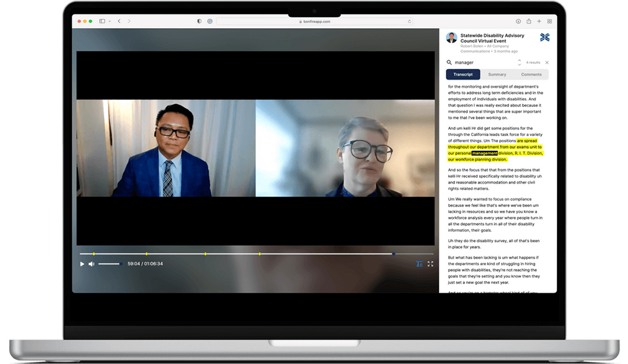Show the Safari tab overview grid

coord(549,21)
